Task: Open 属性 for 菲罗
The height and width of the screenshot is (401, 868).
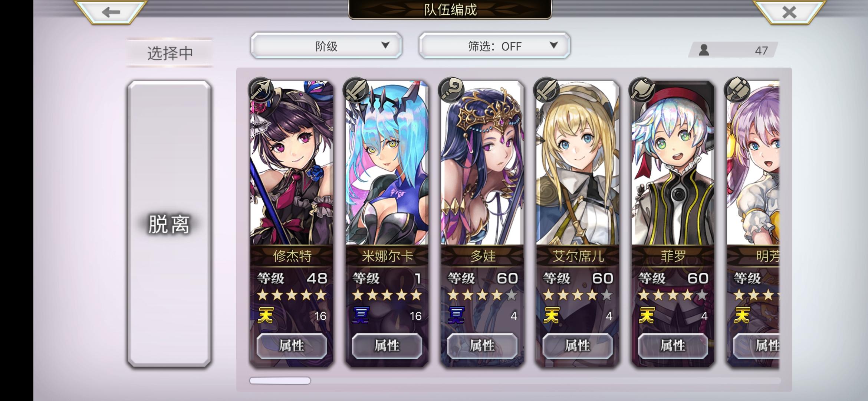Action: [x=673, y=346]
